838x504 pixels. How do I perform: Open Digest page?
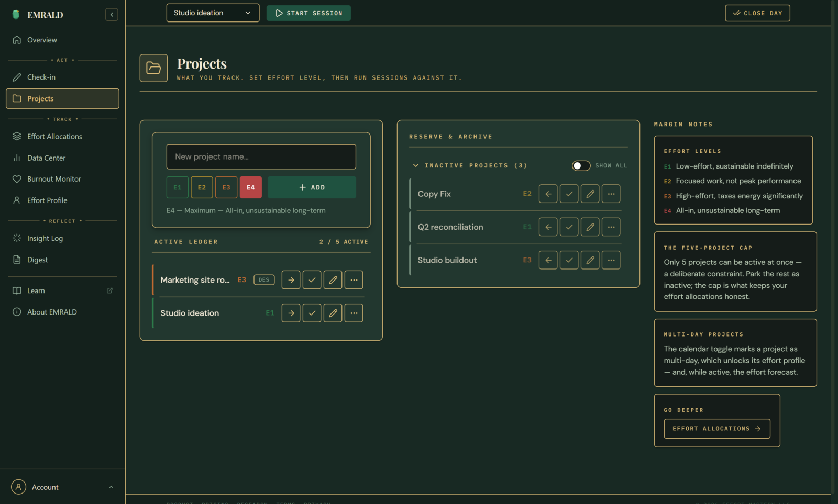62,260
